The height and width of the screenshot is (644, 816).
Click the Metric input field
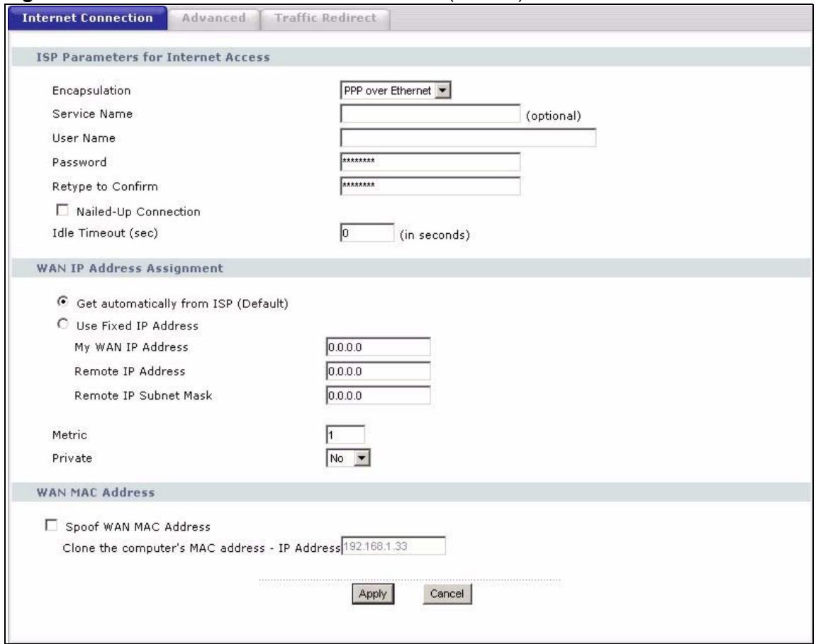click(x=345, y=435)
